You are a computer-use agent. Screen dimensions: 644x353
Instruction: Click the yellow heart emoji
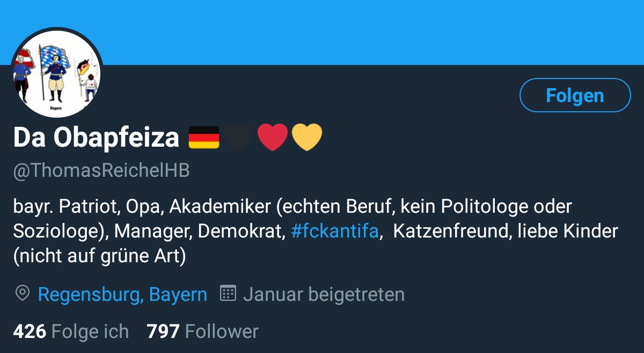point(307,138)
